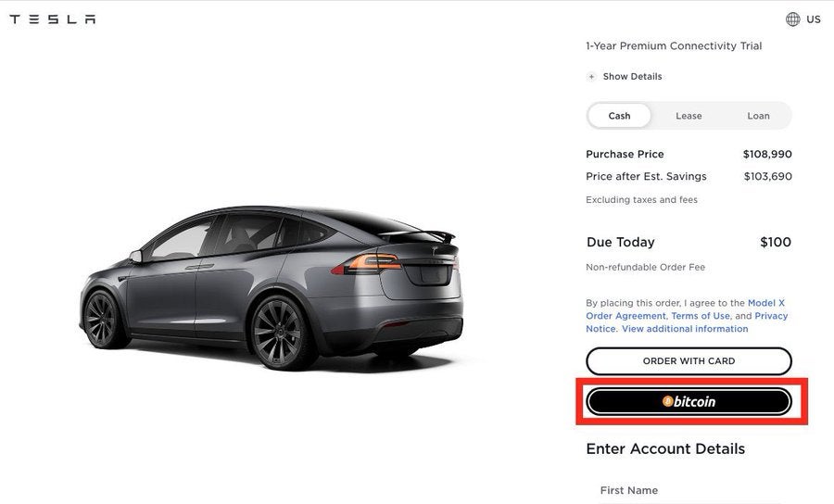This screenshot has width=834, height=504.
Task: Click the $103,690 price after savings
Action: (767, 177)
